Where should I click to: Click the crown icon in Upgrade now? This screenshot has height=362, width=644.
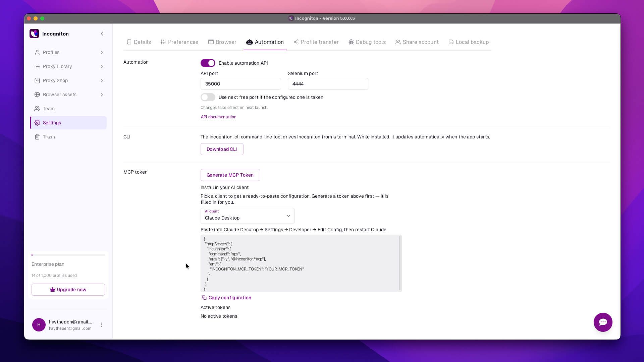click(x=52, y=290)
